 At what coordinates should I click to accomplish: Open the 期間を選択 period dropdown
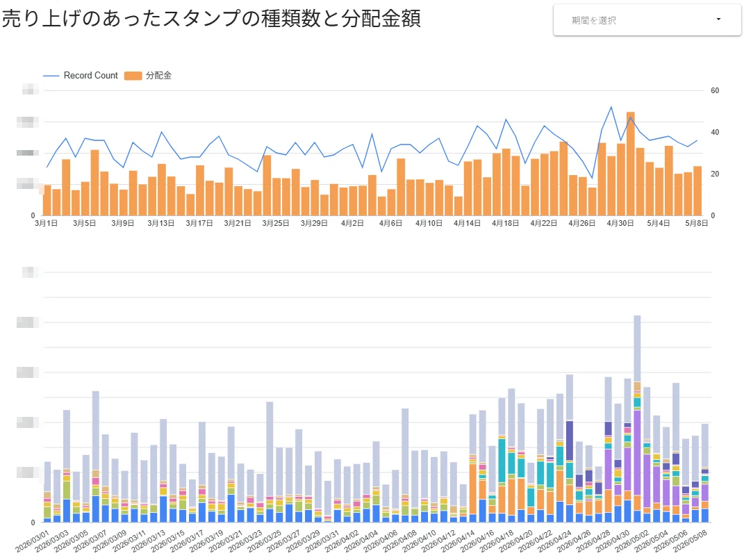pos(647,20)
